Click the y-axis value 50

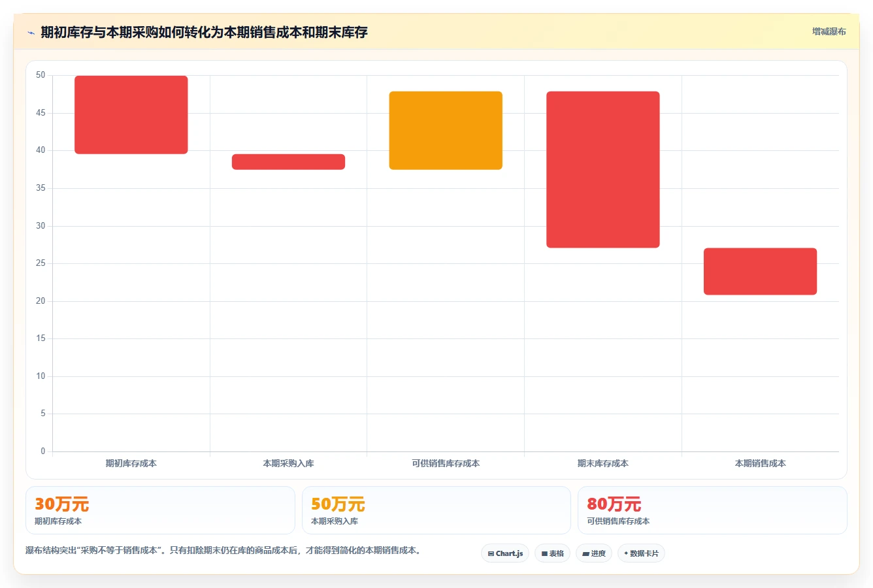tap(41, 75)
